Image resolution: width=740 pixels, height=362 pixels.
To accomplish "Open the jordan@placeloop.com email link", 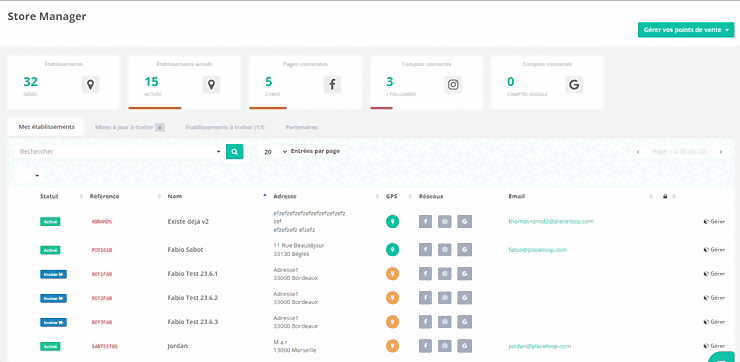I will (539, 346).
